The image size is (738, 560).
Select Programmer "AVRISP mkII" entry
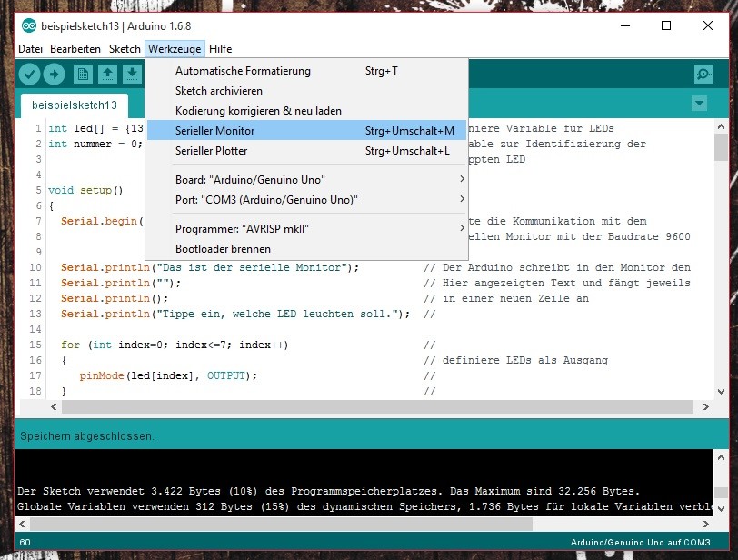306,229
